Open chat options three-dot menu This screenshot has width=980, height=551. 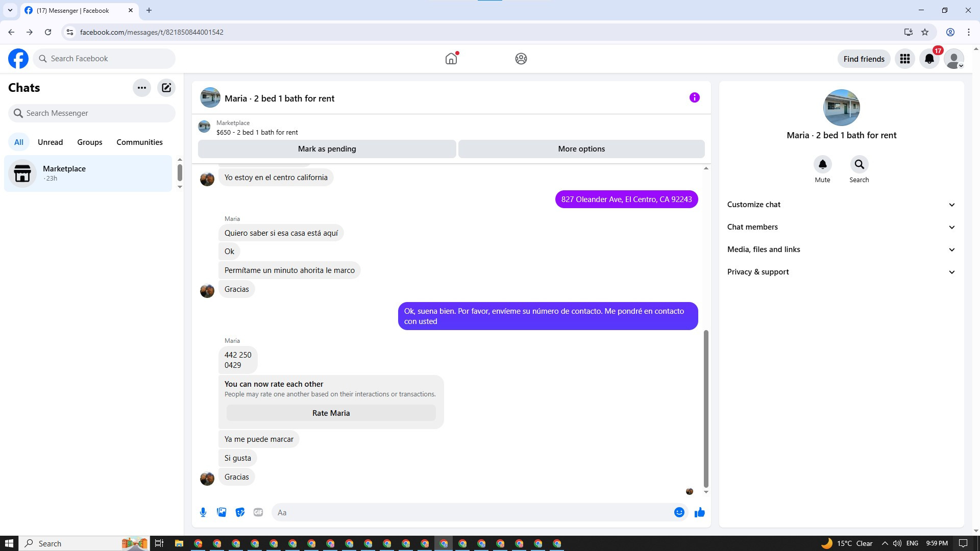tap(142, 88)
